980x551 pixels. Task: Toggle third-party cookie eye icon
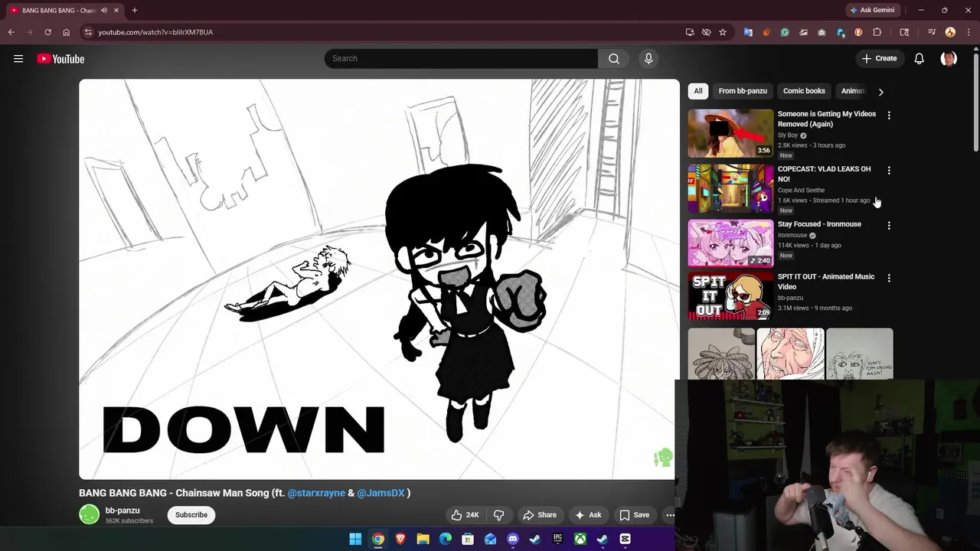[x=706, y=32]
